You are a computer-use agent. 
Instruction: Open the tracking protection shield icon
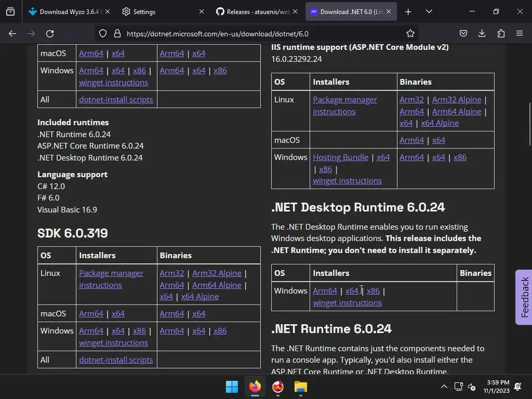point(103,34)
